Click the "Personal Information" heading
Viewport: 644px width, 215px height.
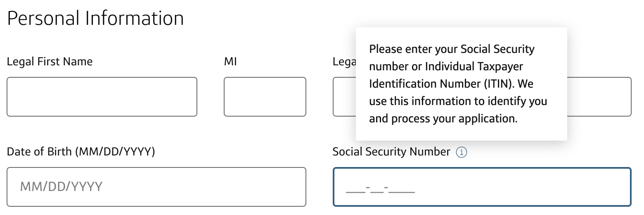[95, 19]
